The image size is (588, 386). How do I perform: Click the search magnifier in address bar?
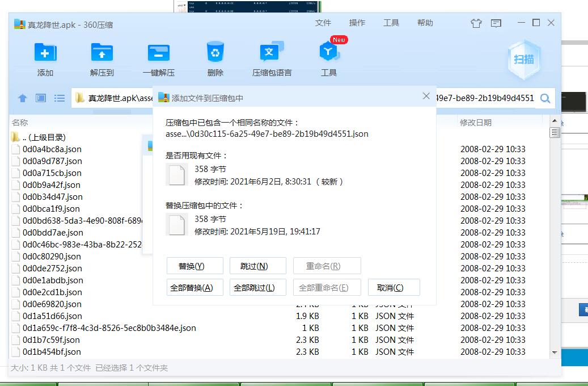545,98
